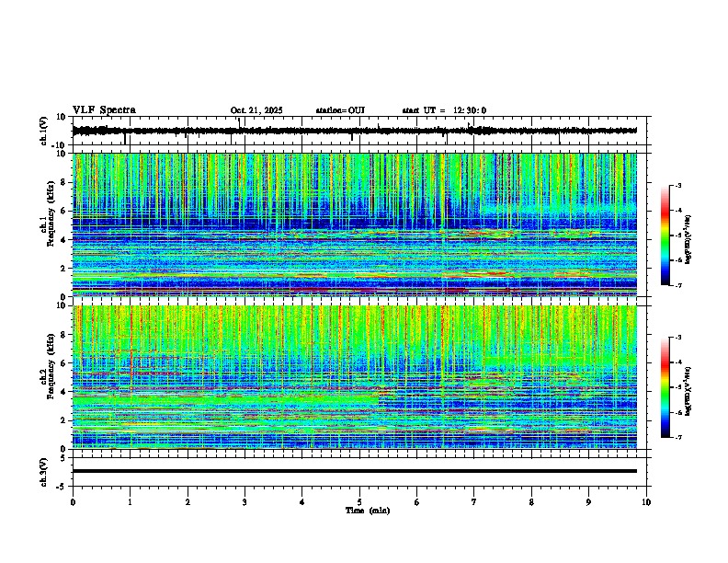Click the "9" tick on the time axis
Viewport: 728px width, 563px height.
pos(588,502)
